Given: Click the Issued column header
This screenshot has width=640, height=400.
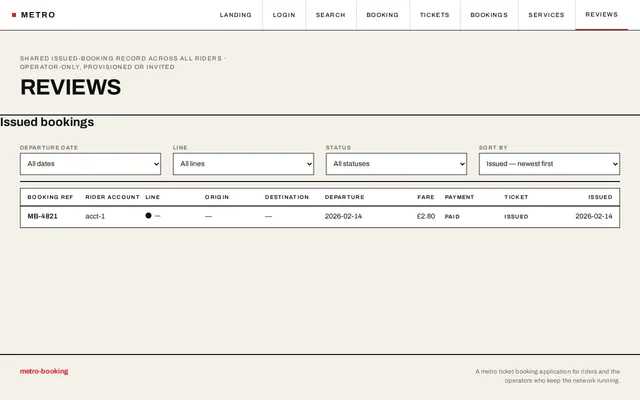Looking at the screenshot, I should pos(600,197).
